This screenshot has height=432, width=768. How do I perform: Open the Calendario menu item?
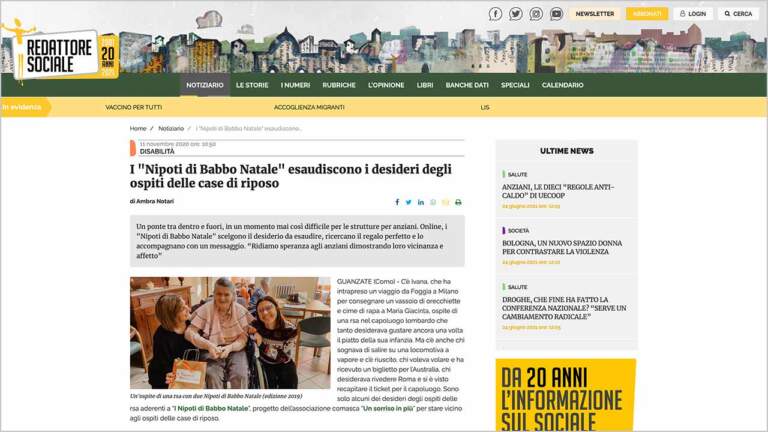pyautogui.click(x=562, y=85)
